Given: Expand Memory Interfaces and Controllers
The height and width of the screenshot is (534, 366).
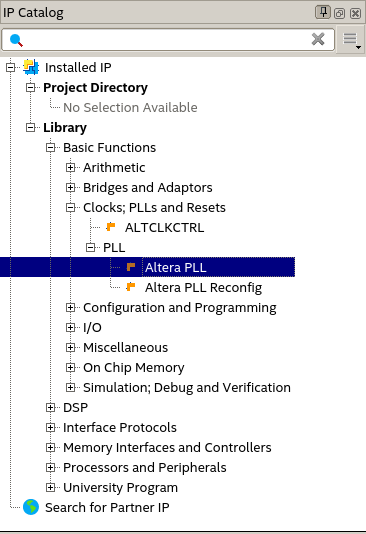Looking at the screenshot, I should point(50,447).
